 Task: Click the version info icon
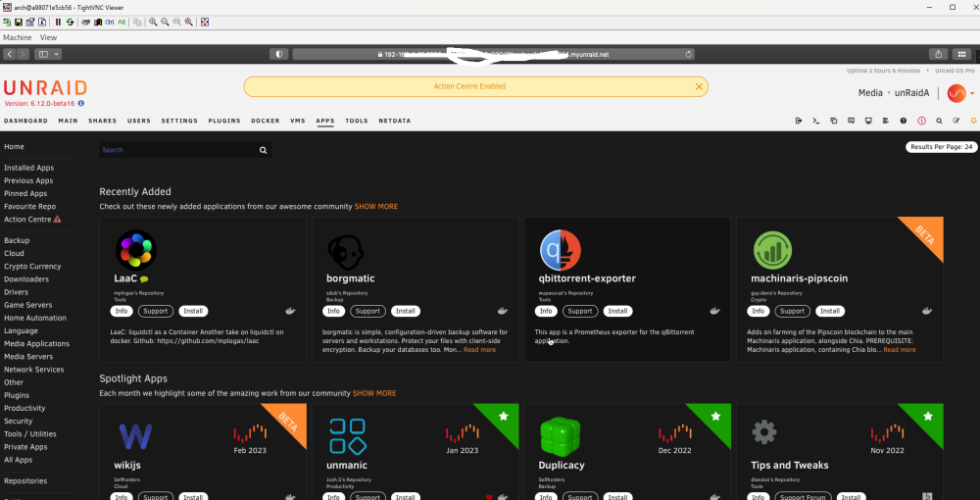[x=81, y=104]
